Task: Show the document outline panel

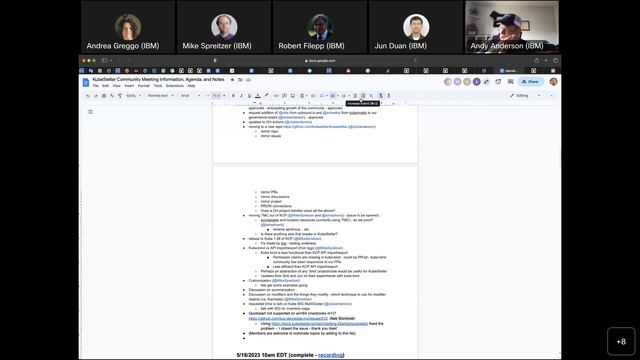Action: [x=90, y=112]
